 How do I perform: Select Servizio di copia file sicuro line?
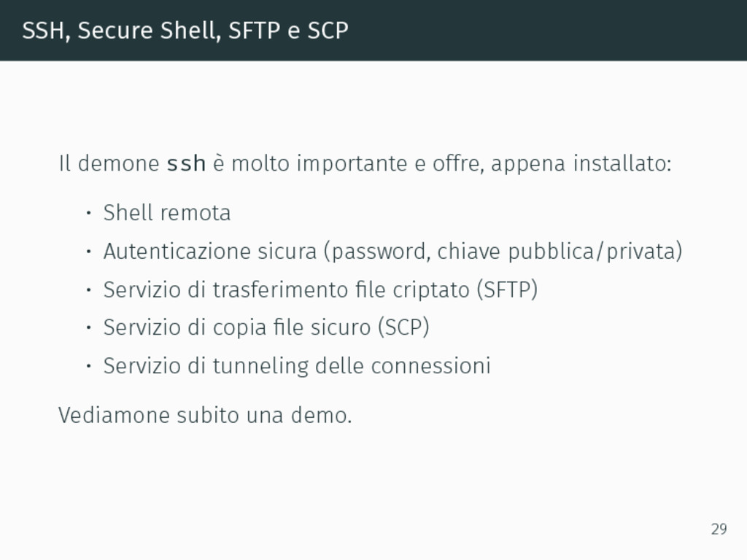266,327
